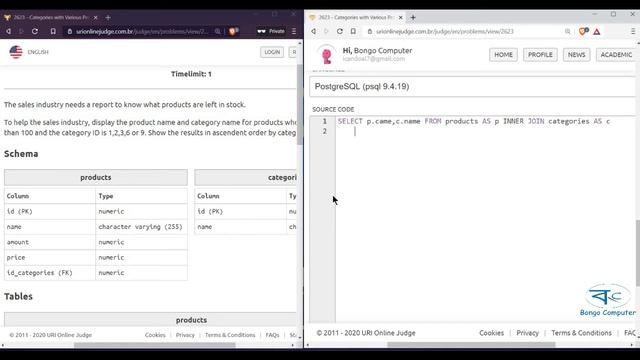Close the tab in the right browser window
The image size is (640, 360).
click(x=400, y=18)
